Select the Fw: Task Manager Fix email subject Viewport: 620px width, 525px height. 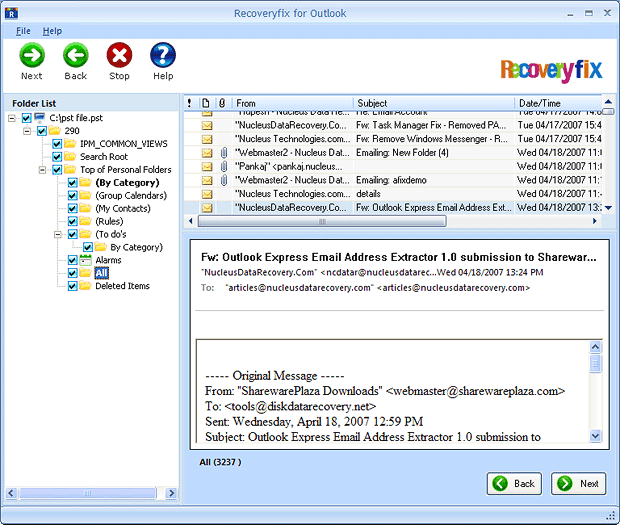[x=431, y=125]
